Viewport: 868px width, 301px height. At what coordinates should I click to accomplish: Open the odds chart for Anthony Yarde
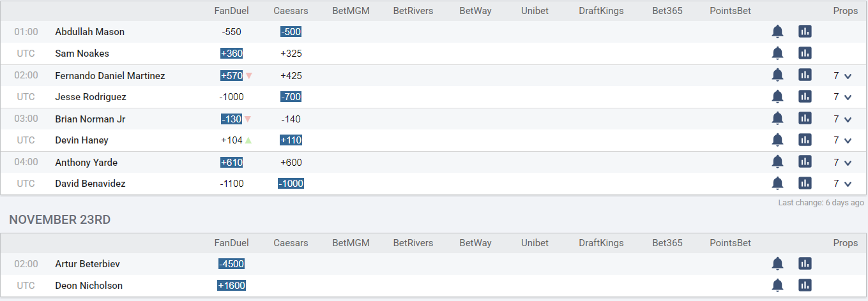coord(805,162)
